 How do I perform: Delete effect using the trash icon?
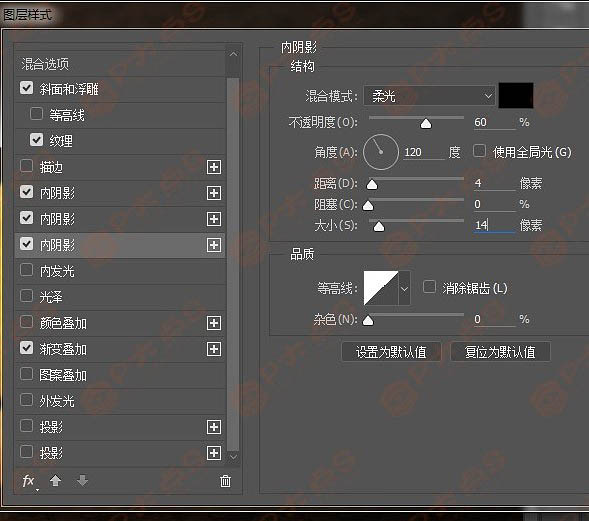[225, 481]
